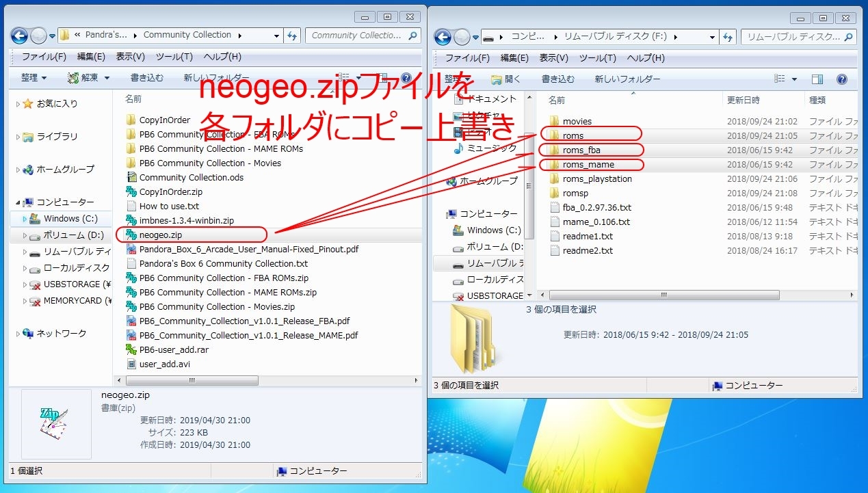Toggle the preview pane icon in F: drive window
868x493 pixels.
pos(817,79)
